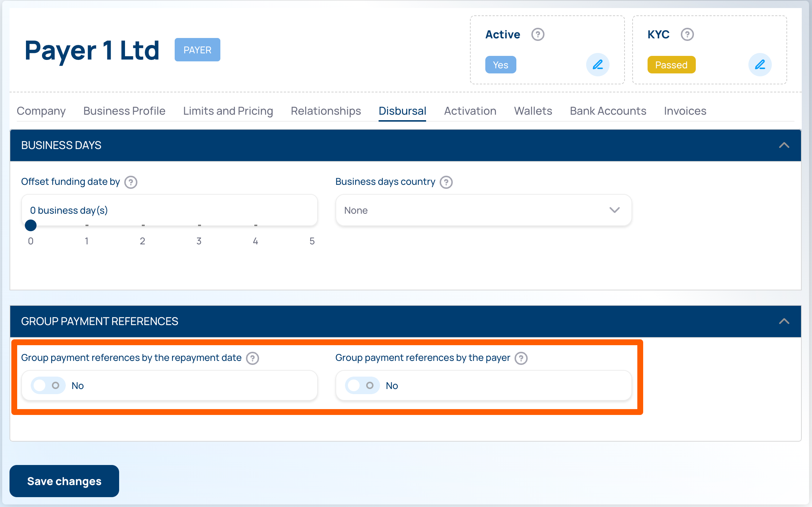The image size is (812, 507).
Task: Show help for grouping by repayment date
Action: pyautogui.click(x=252, y=358)
